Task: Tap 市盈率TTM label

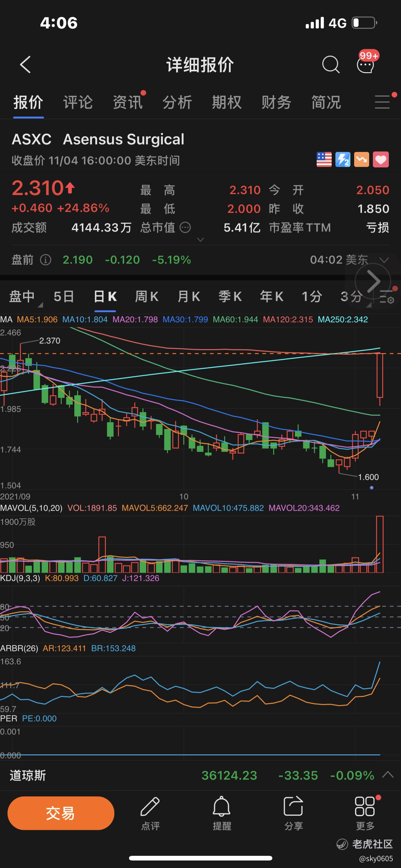Action: tap(300, 227)
